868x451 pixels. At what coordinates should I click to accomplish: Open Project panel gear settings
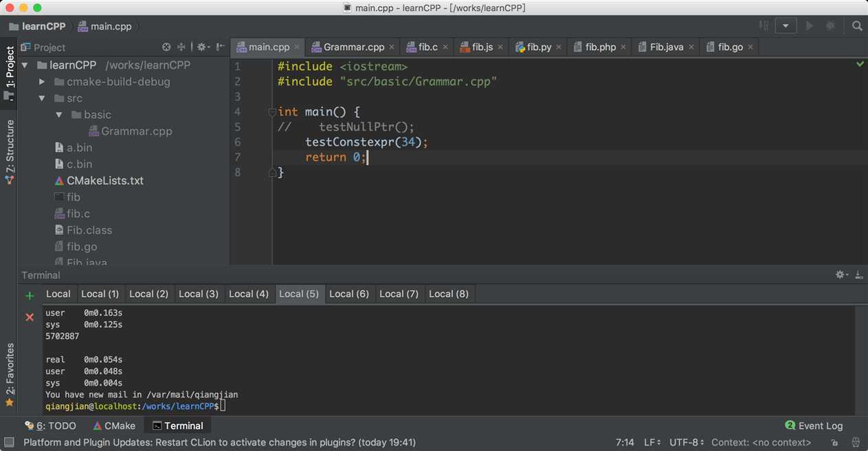point(202,47)
